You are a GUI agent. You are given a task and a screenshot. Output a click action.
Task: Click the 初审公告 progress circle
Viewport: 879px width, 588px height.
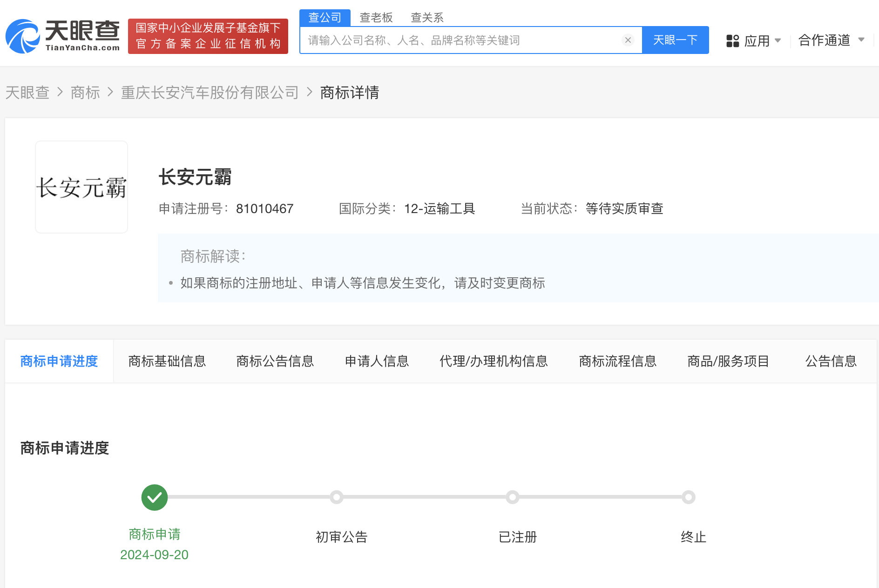pos(337,497)
